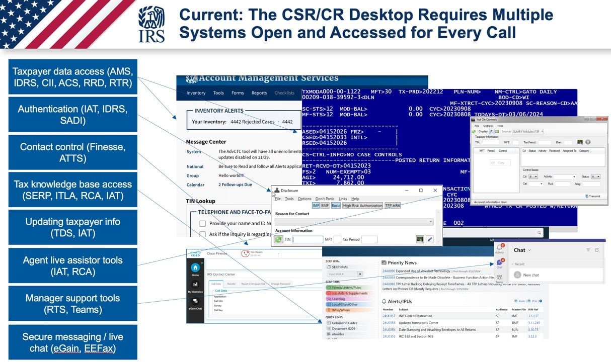Open Tools menu in Account Management Services
The image size is (611, 364).
click(218, 93)
